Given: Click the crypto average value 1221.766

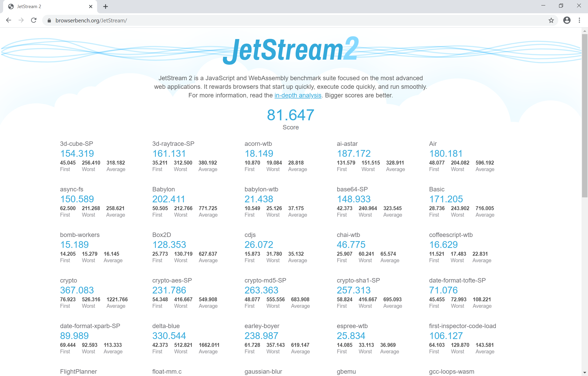Looking at the screenshot, I should [x=117, y=299].
